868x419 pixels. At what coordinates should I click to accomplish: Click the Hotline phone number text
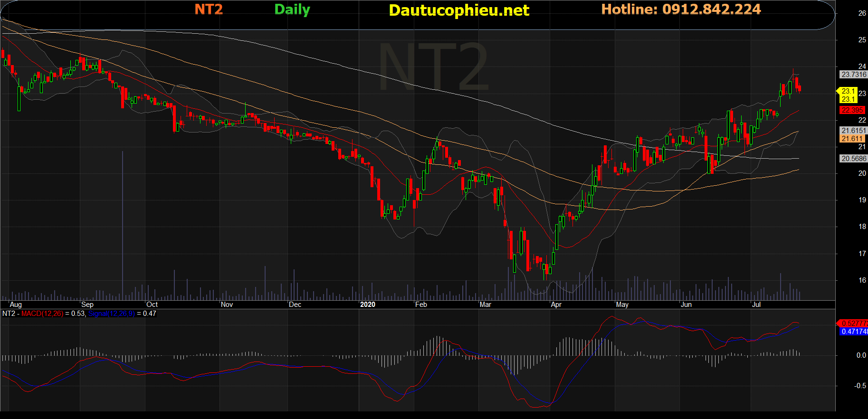[x=681, y=10]
